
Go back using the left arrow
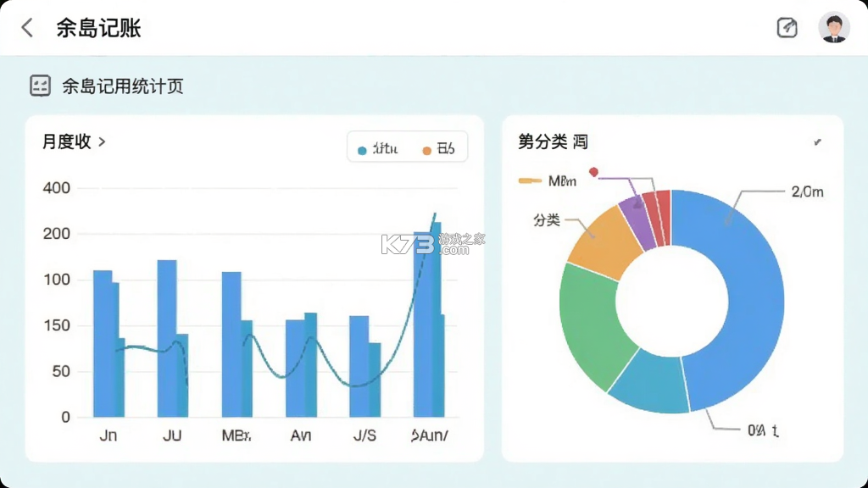coord(27,28)
